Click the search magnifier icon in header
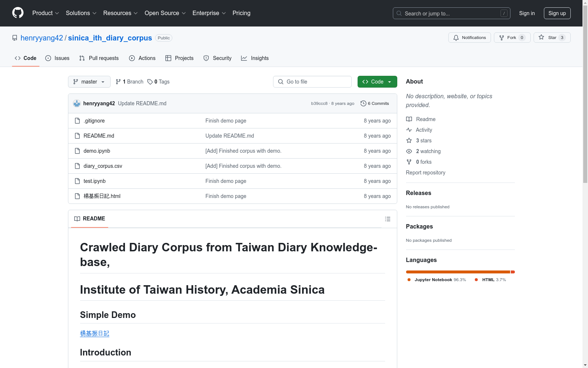This screenshot has height=368, width=588. (x=399, y=13)
